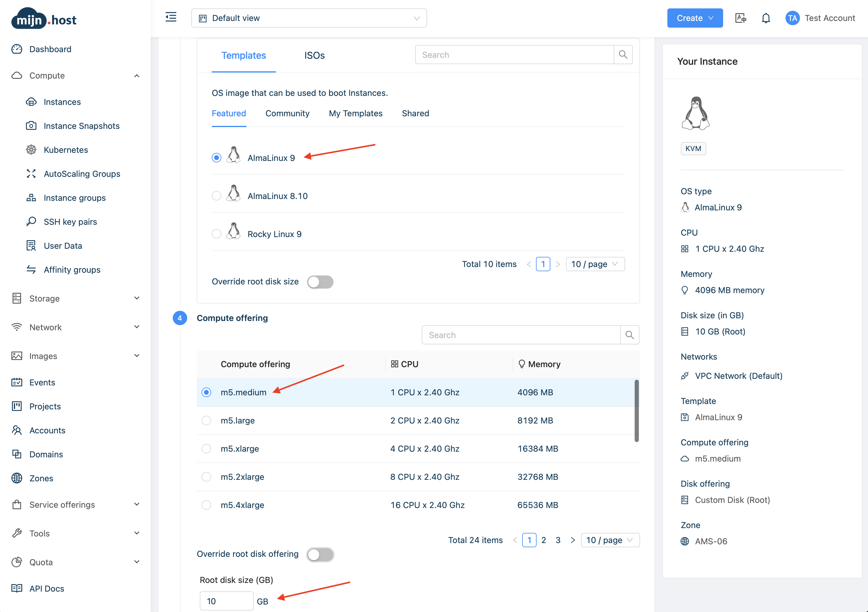868x612 pixels.
Task: Click the SSH key pairs key icon
Action: tap(31, 221)
